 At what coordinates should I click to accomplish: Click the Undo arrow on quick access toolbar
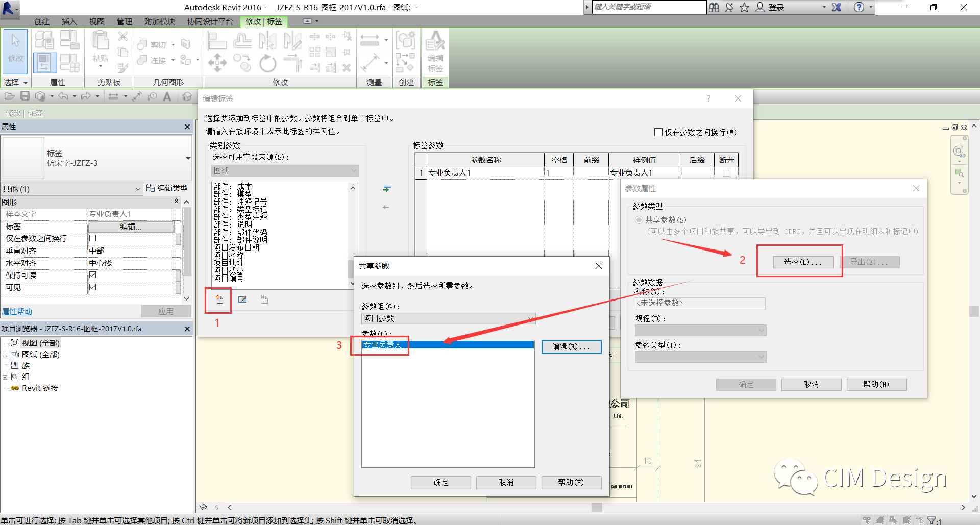coord(63,96)
